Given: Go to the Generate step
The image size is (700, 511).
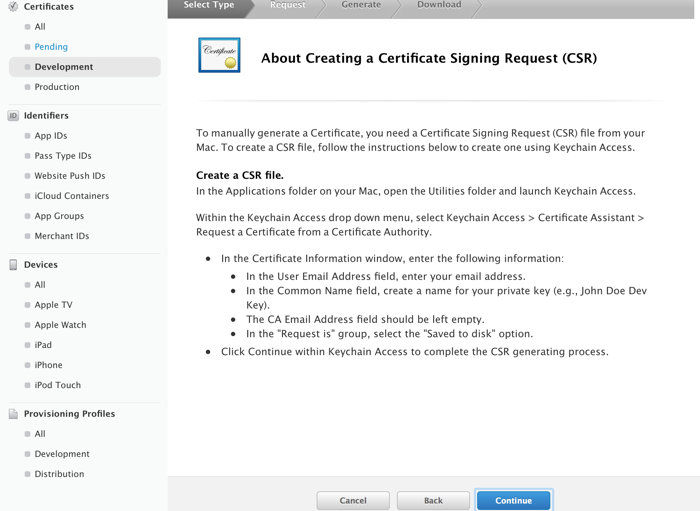Looking at the screenshot, I should pos(361,5).
